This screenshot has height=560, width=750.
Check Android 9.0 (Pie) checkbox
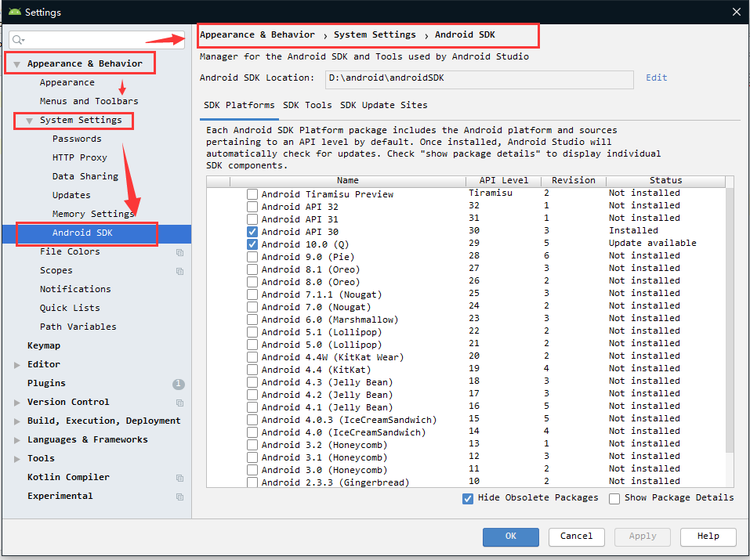(x=252, y=257)
